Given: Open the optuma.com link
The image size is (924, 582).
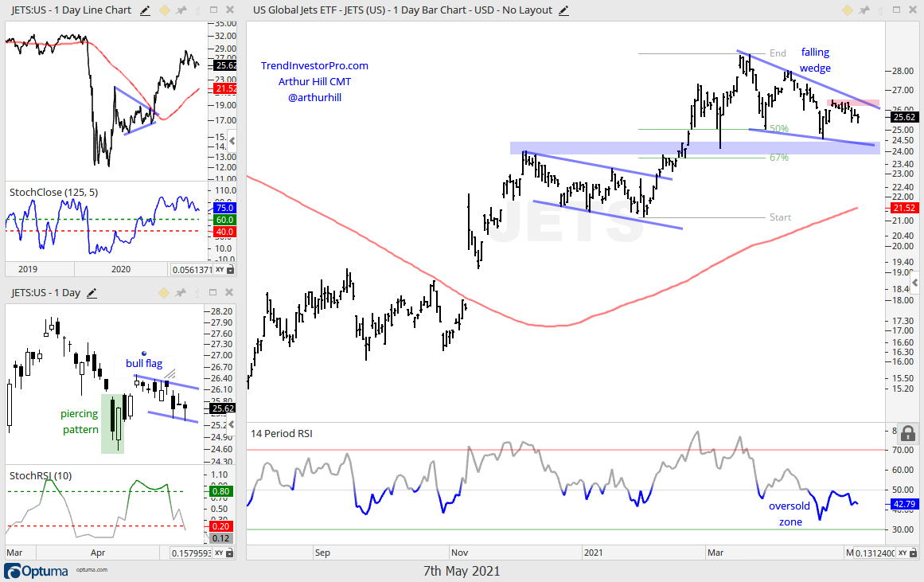Looking at the screenshot, I should coord(92,569).
